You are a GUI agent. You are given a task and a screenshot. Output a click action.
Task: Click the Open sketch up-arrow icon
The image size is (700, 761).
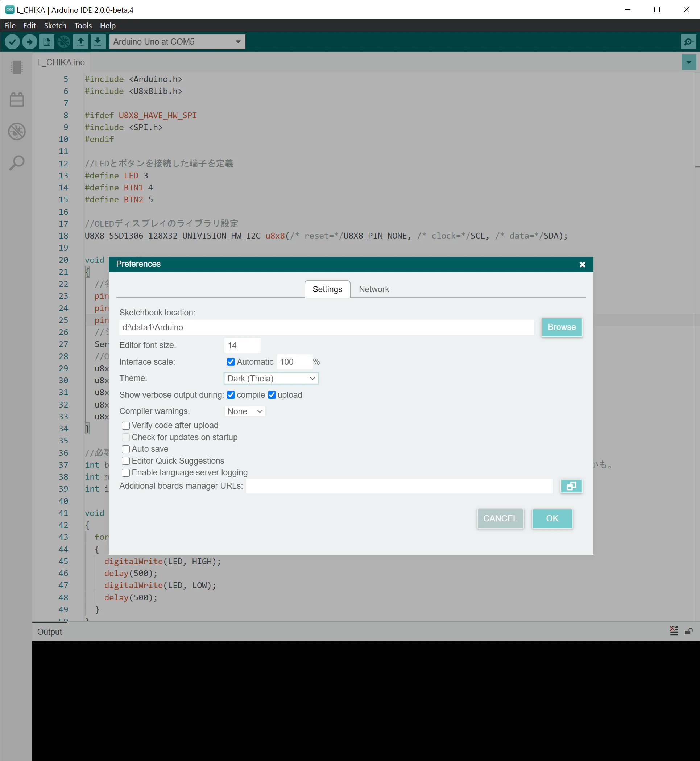[81, 42]
